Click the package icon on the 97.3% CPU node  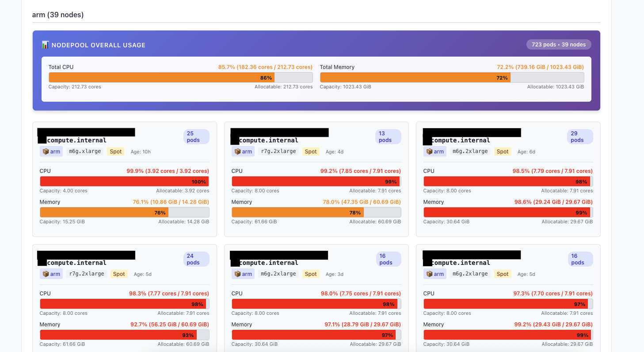tap(429, 274)
